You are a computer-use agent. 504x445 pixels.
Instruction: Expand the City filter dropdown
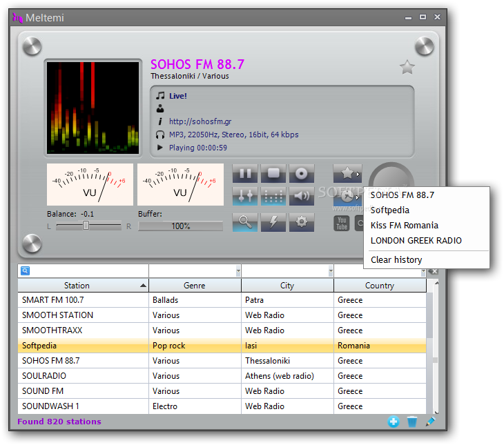click(x=331, y=271)
